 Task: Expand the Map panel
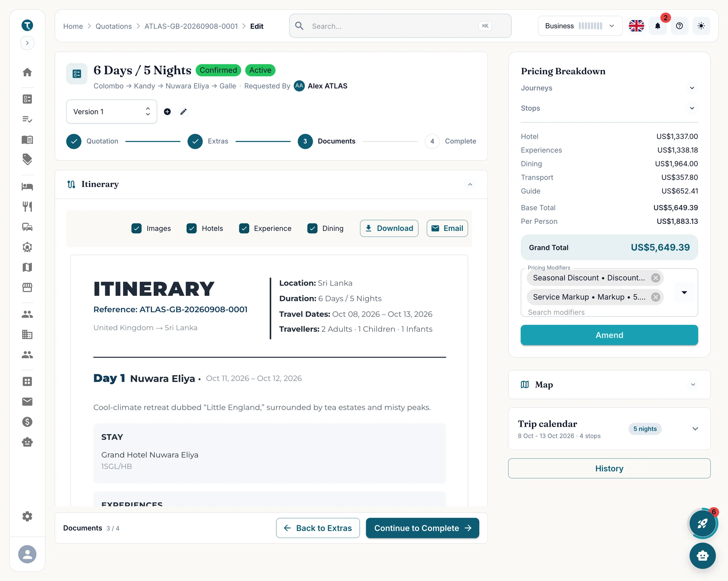pos(693,385)
